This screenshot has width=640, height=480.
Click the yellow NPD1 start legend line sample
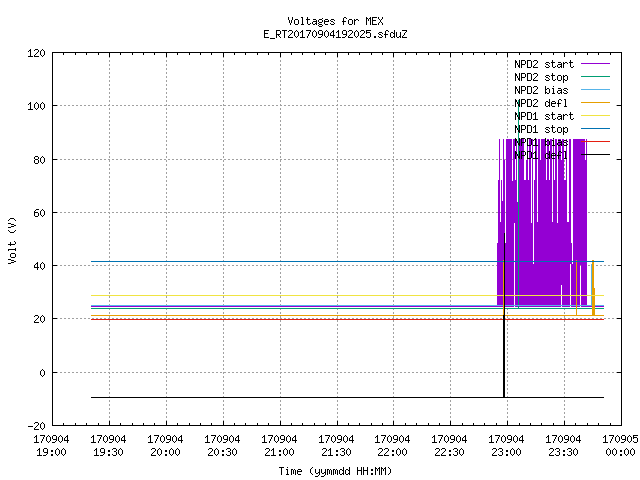(595, 116)
